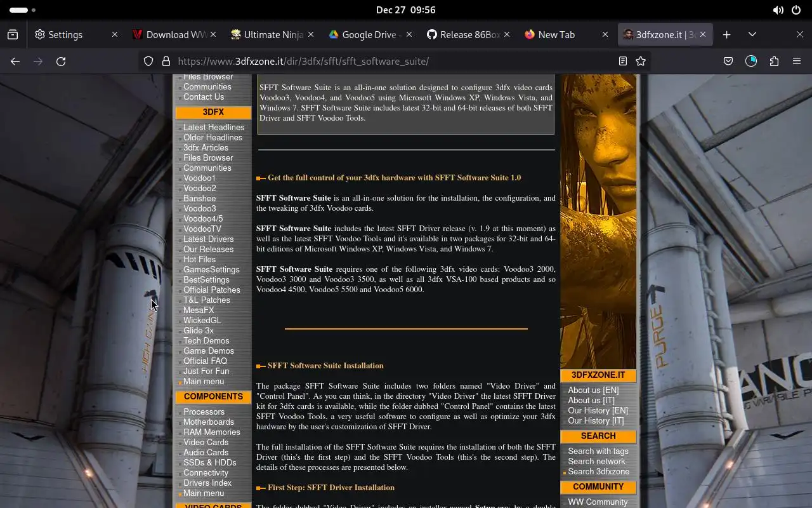Open the Pocket save icon
Screen dimensions: 812x508
pos(728,62)
